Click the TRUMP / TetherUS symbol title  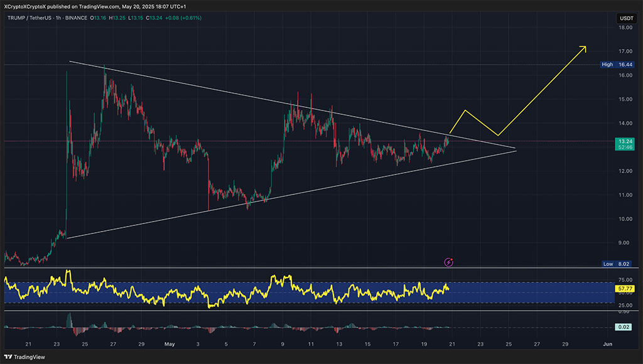pyautogui.click(x=28, y=18)
